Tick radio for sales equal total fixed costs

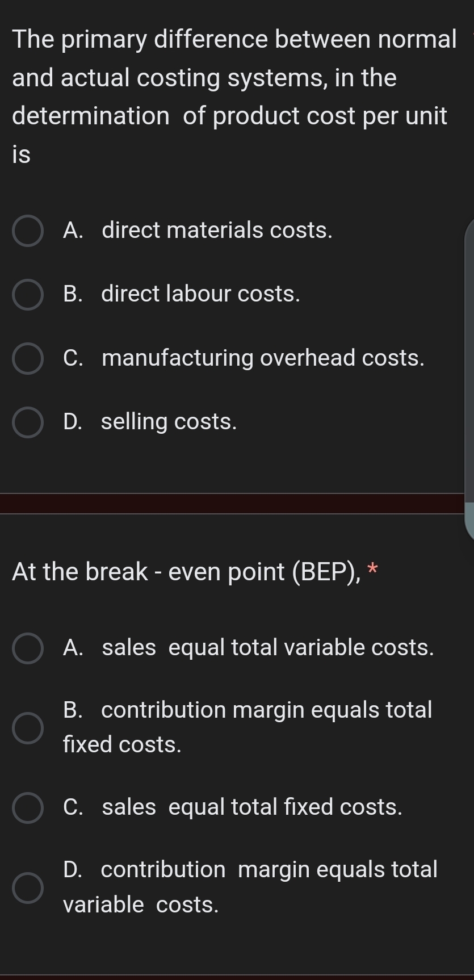click(x=28, y=808)
